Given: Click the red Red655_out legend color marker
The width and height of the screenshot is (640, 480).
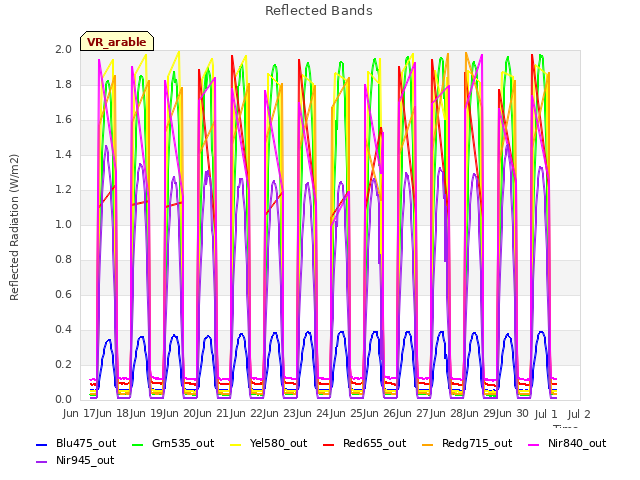Looking at the screenshot, I should pos(329,444).
